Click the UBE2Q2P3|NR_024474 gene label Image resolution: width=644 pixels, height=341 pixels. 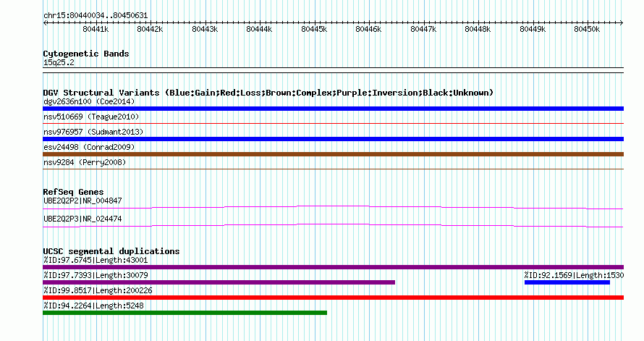[x=82, y=219]
